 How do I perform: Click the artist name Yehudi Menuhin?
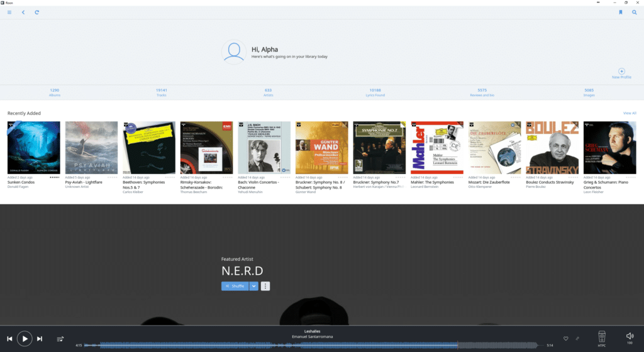point(250,192)
